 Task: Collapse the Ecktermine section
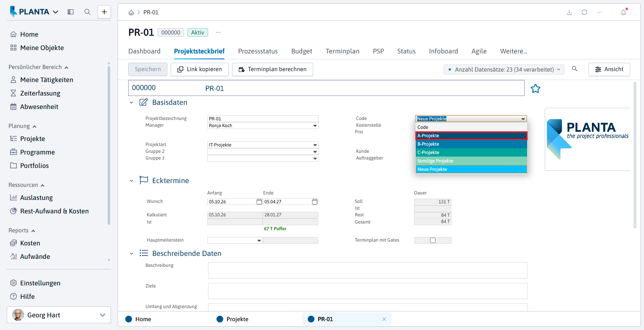coord(131,181)
